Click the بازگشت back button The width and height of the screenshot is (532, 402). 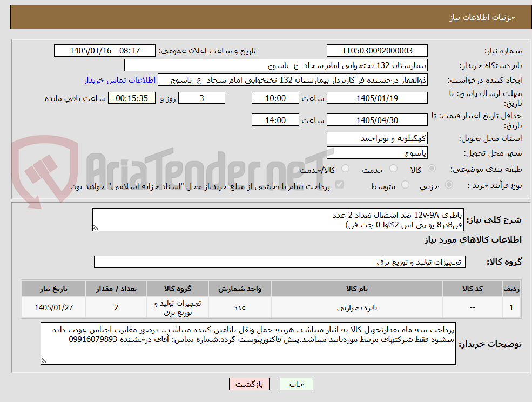coord(249,384)
